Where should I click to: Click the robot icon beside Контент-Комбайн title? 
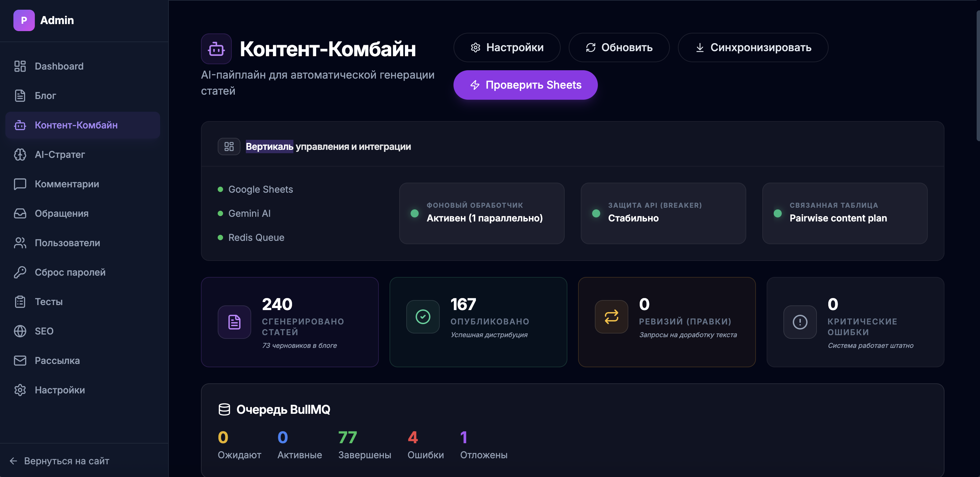216,49
